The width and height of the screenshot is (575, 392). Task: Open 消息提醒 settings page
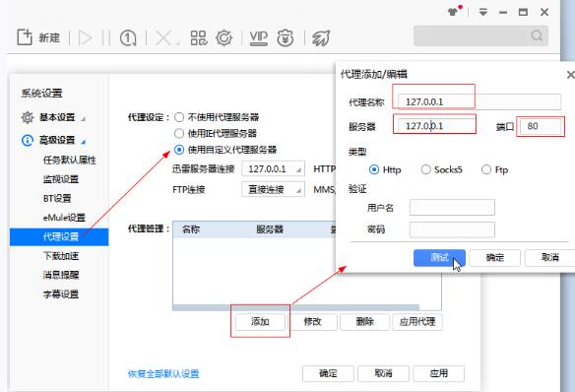pos(61,275)
